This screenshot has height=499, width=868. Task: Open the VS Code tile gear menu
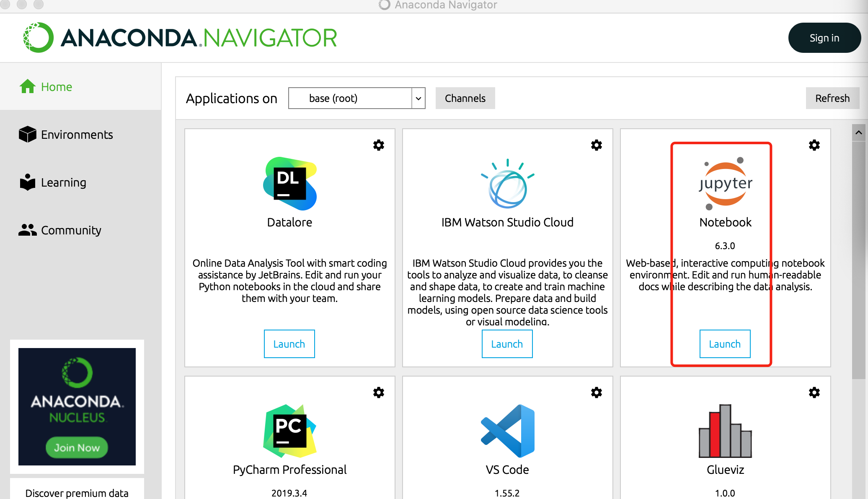coord(596,392)
